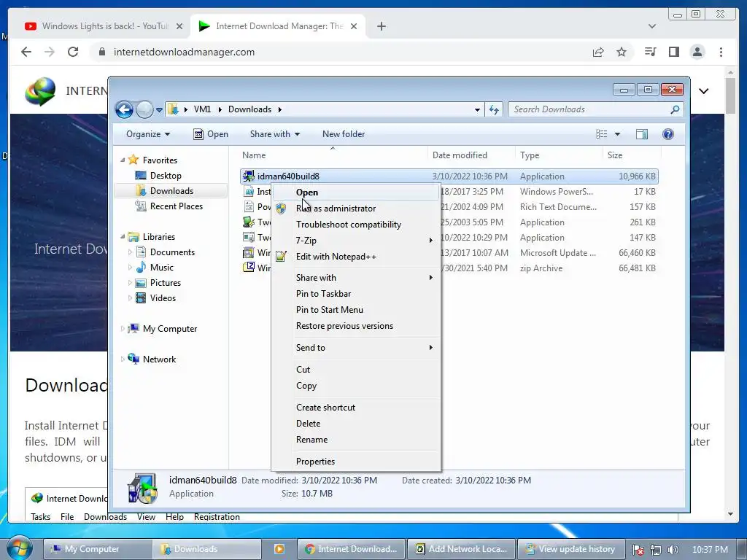Choose Create shortcut
The image size is (747, 560).
coord(355,408)
